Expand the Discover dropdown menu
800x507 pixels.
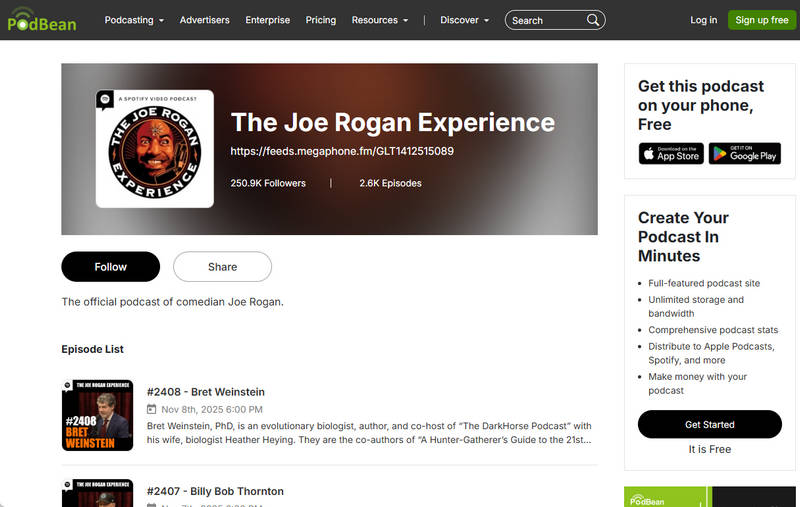[x=465, y=20]
